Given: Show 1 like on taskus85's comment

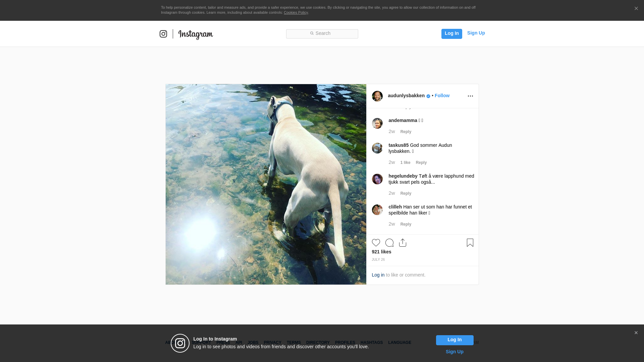Looking at the screenshot, I should (405, 163).
